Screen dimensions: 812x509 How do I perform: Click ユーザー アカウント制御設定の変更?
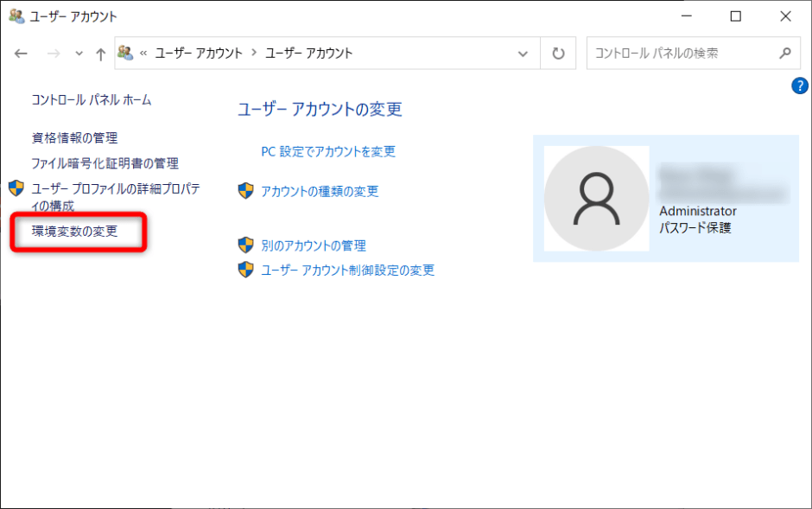(x=352, y=270)
